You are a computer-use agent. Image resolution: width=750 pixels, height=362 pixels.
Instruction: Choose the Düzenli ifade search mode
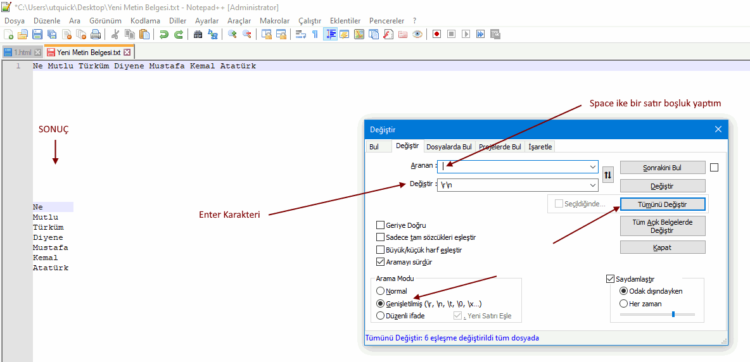point(380,316)
